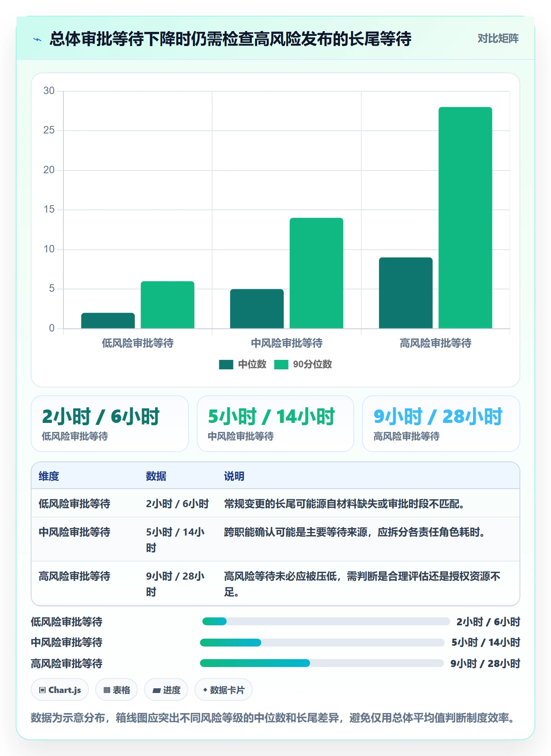
Task: Click the footnote starting 数据为示意分布
Action: point(274,718)
